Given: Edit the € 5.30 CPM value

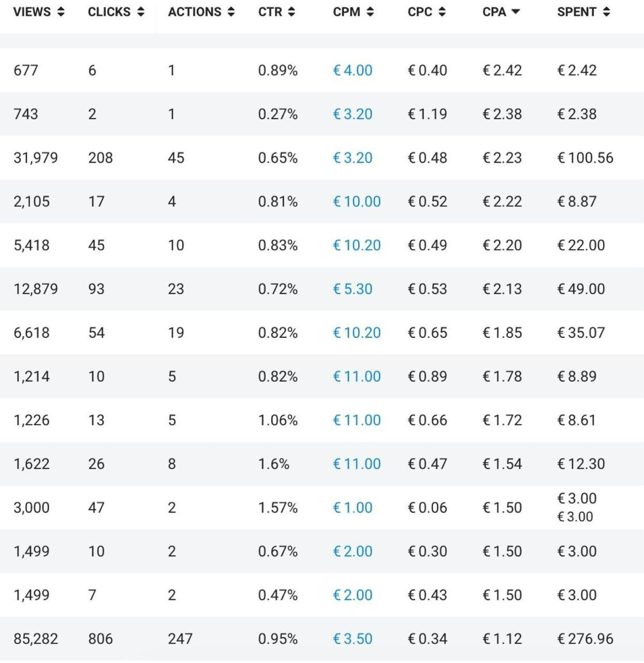Looking at the screenshot, I should [x=353, y=289].
